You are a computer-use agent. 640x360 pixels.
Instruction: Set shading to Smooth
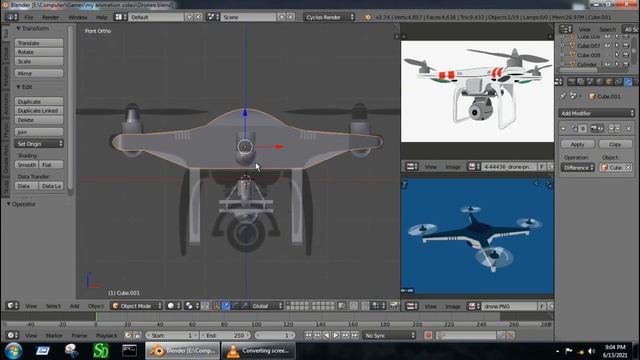coord(27,165)
